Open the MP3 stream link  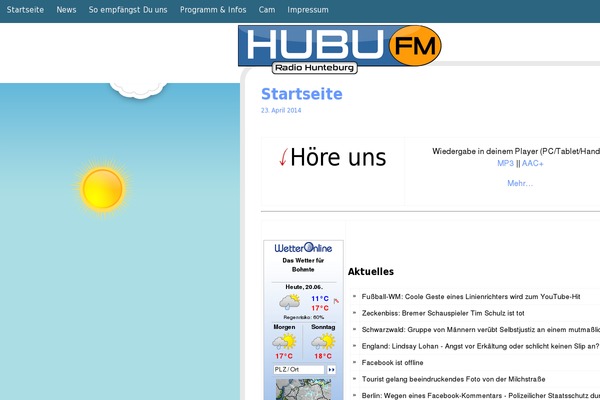tap(505, 163)
